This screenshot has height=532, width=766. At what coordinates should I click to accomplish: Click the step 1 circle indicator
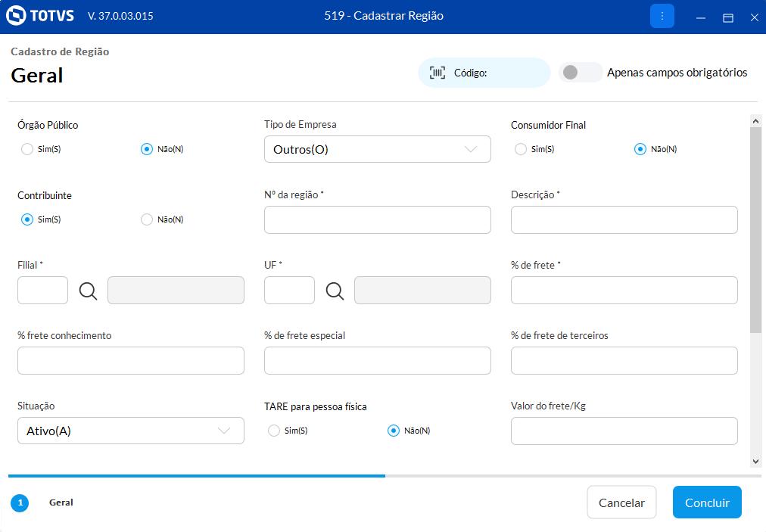click(20, 502)
